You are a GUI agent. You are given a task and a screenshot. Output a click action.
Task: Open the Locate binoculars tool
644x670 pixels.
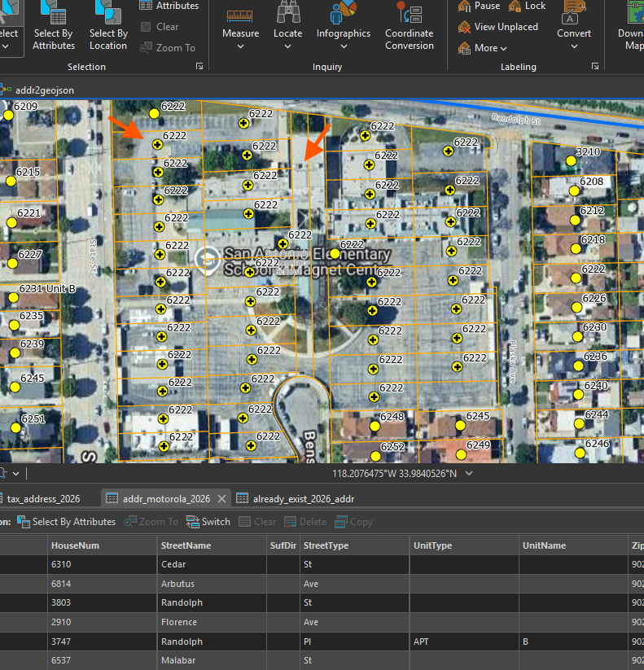[287, 13]
